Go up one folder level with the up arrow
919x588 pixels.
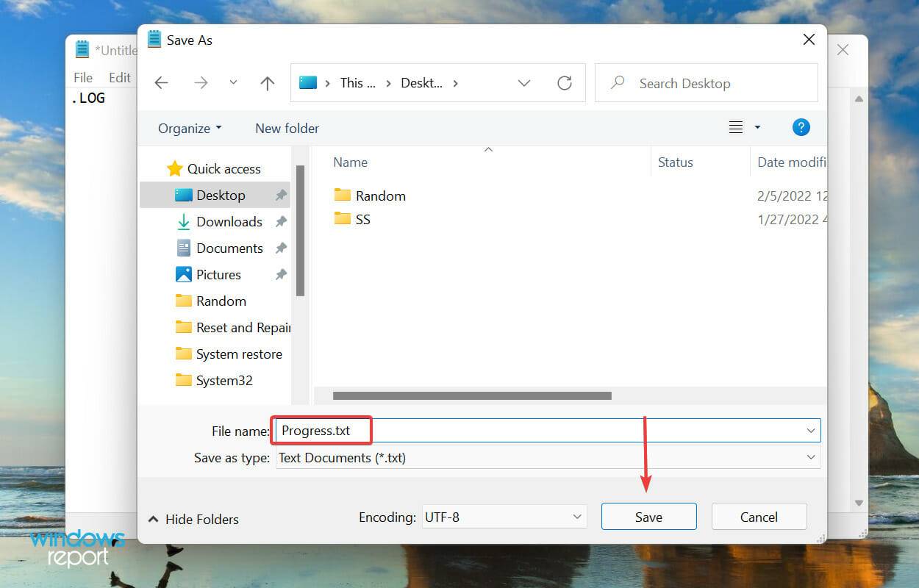click(267, 82)
